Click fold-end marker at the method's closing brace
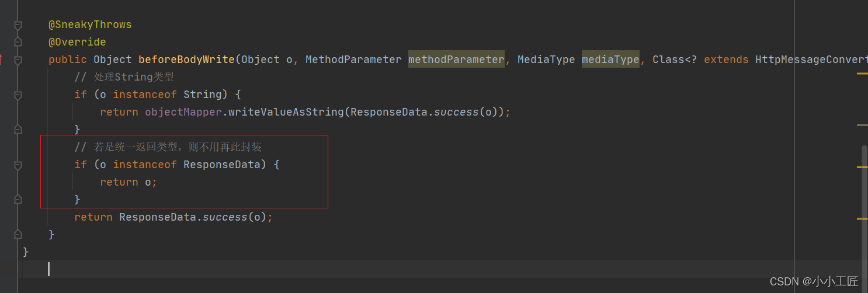The height and width of the screenshot is (293, 868). (18, 234)
